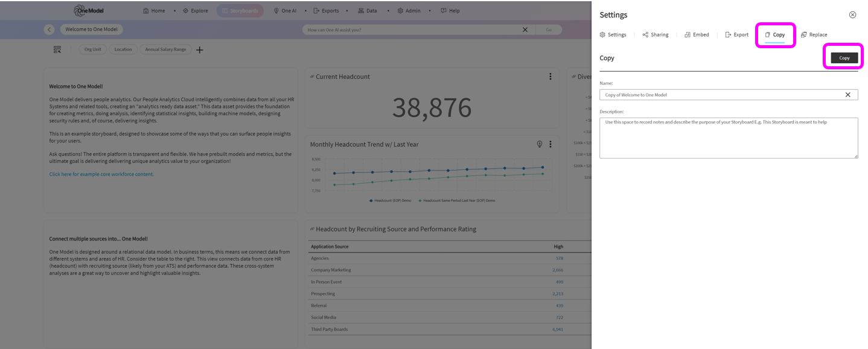Open the Help menu
Viewport: 868px width, 349px height.
tap(450, 11)
